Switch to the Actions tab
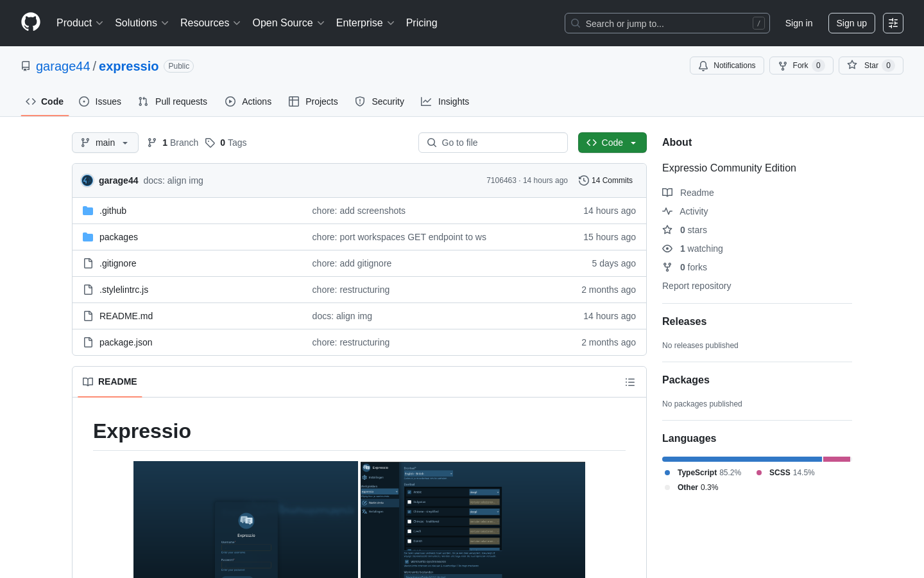 [x=248, y=101]
